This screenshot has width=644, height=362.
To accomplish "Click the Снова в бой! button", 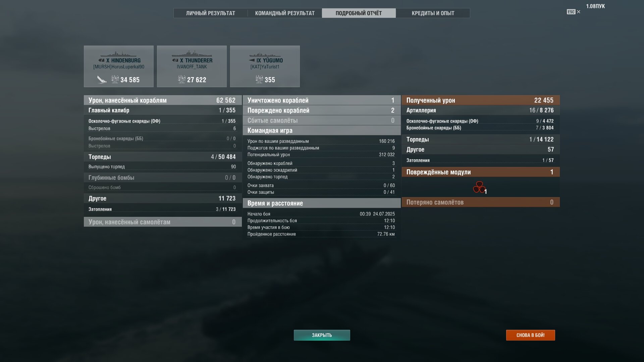I will pos(531,335).
